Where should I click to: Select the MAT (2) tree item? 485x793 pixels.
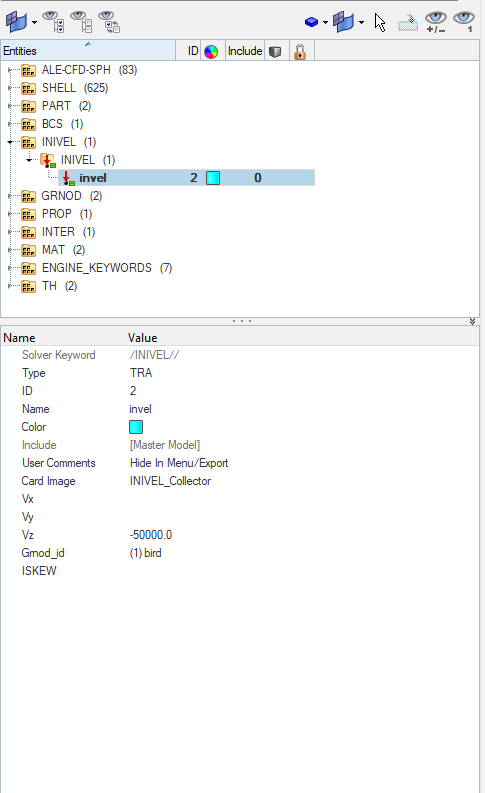(x=63, y=250)
